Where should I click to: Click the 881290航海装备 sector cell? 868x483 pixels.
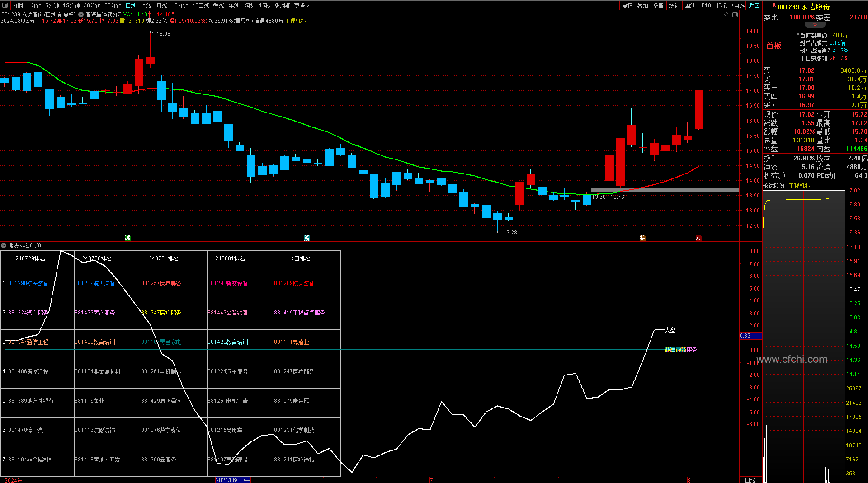coord(28,283)
